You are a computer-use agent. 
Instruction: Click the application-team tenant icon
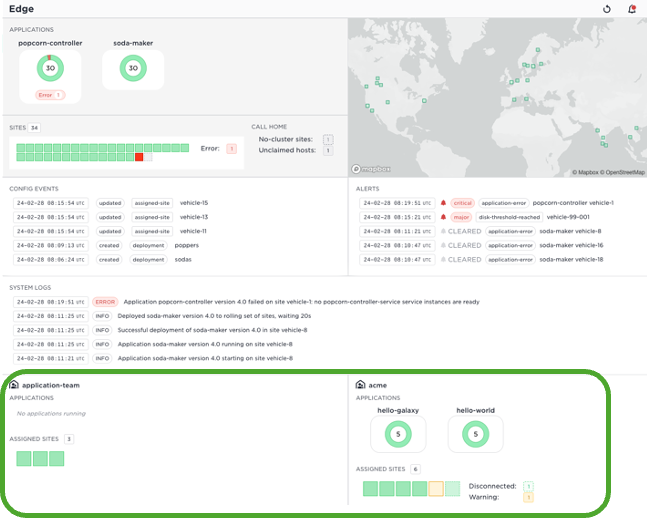point(14,385)
